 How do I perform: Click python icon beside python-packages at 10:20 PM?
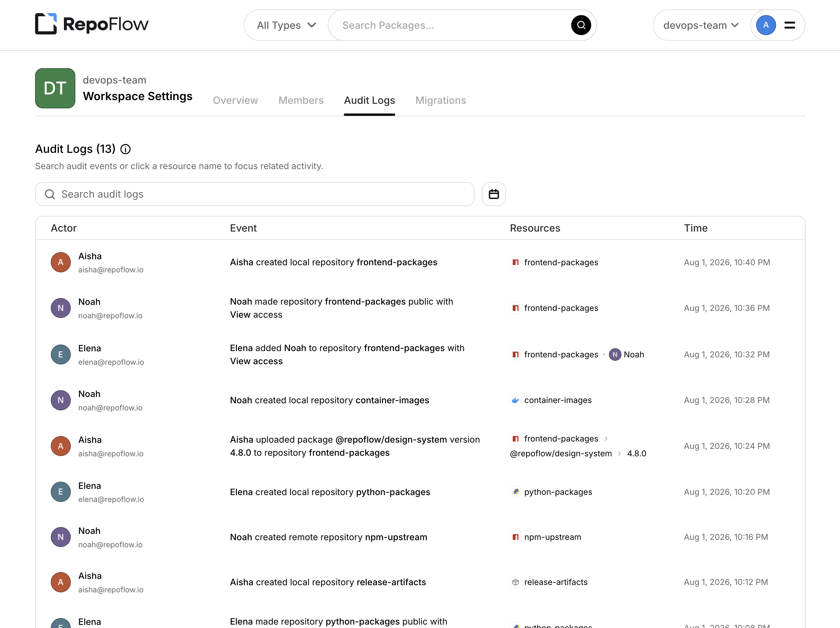(x=515, y=492)
